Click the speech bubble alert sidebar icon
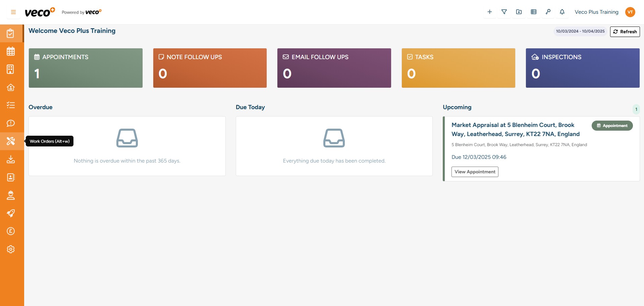Viewport: 644px width, 306px height. [x=11, y=123]
